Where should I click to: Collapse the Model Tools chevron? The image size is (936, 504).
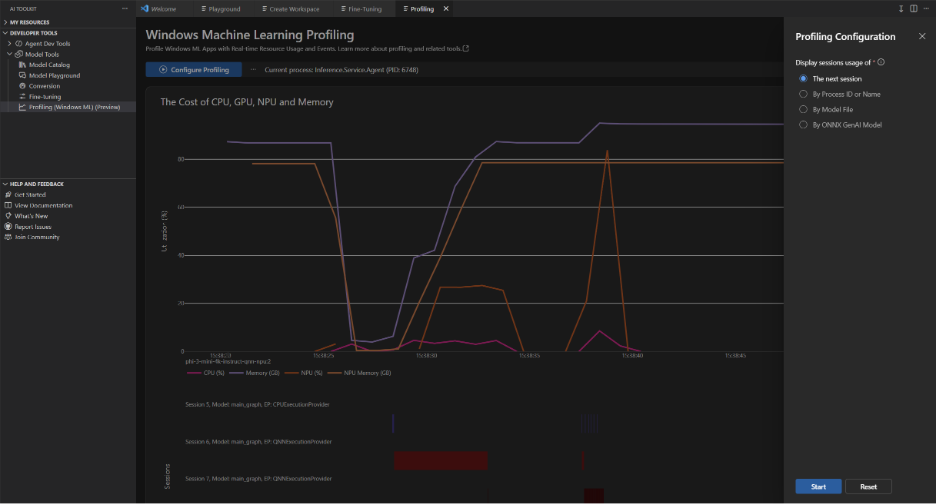click(x=10, y=54)
